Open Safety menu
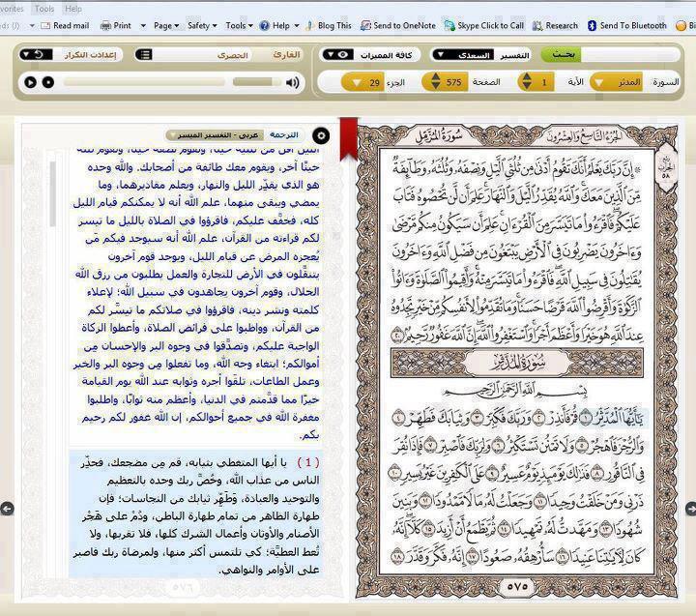Screen dimensions: 696x616 pos(202,26)
